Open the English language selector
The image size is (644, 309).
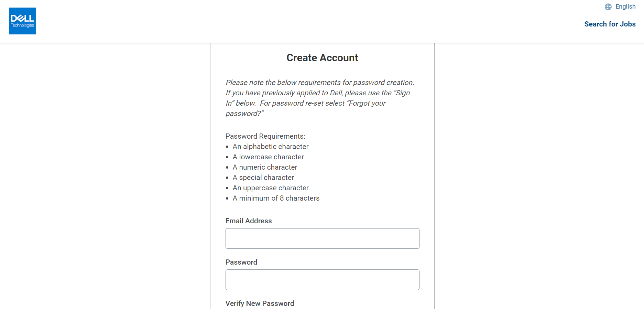pyautogui.click(x=625, y=7)
